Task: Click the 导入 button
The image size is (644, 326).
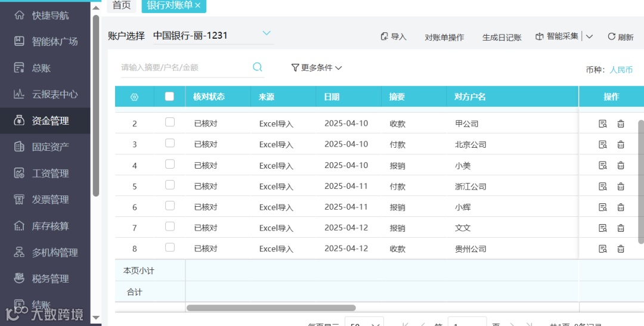Action: click(393, 37)
